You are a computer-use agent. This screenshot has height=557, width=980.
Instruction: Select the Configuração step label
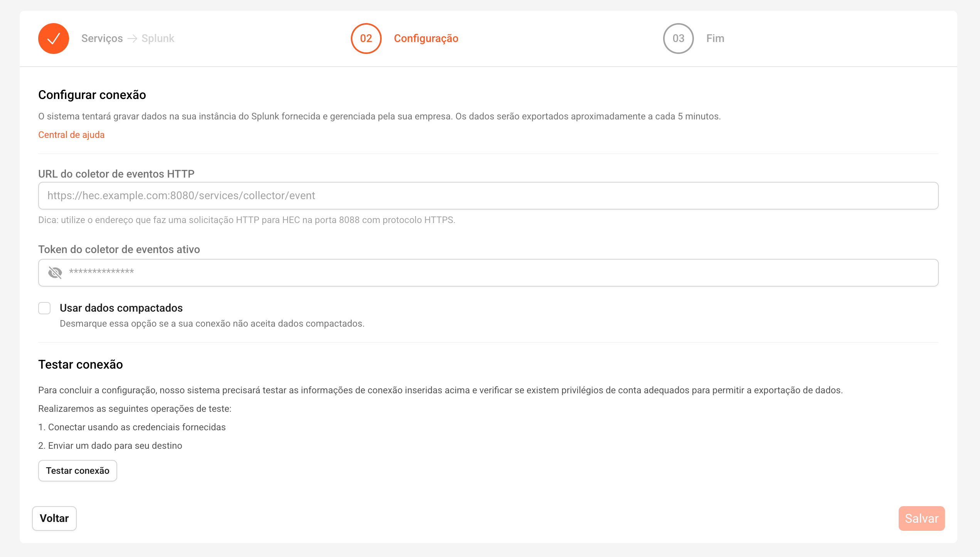click(426, 39)
